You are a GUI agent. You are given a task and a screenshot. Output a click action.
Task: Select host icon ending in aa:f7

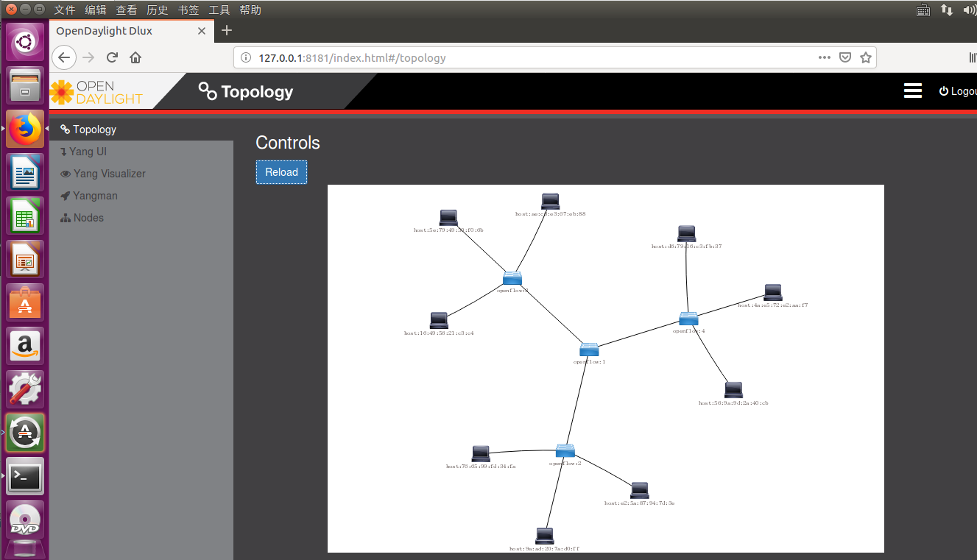[772, 292]
